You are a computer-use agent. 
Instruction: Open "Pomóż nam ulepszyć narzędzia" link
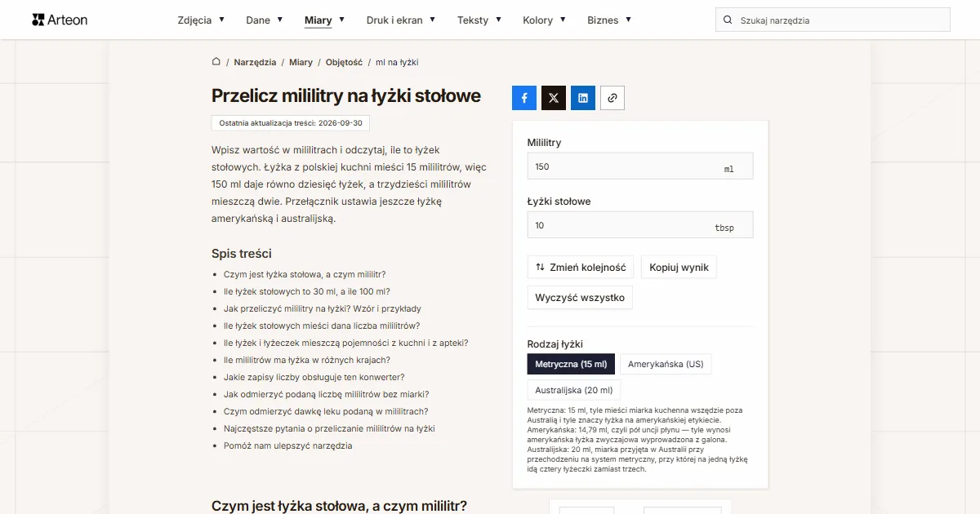coord(288,445)
